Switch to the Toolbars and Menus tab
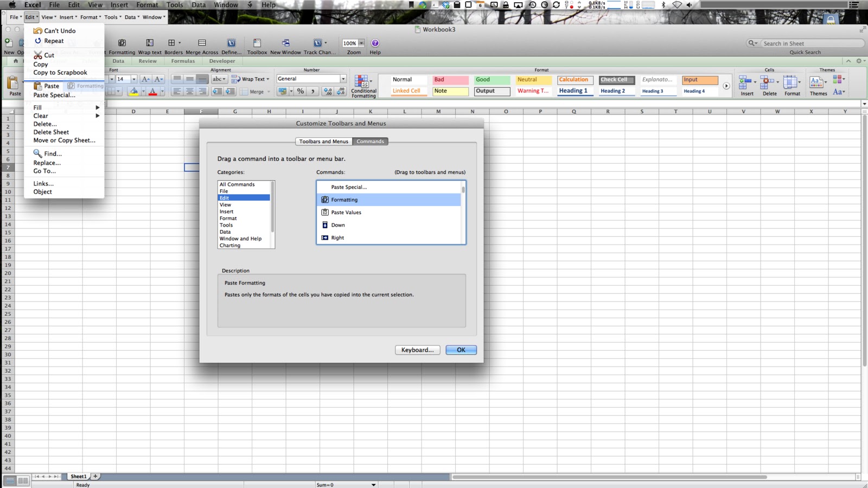868x488 pixels. (323, 141)
